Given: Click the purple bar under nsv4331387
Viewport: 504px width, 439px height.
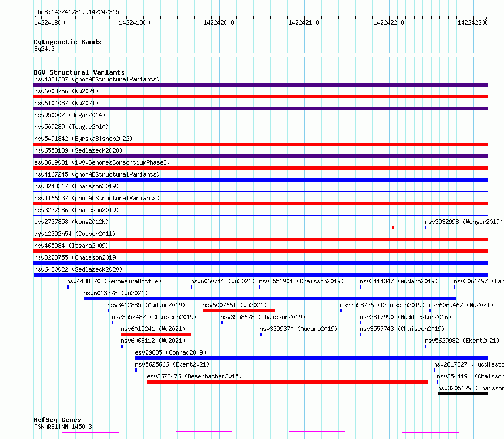Looking at the screenshot, I should 260,85.
